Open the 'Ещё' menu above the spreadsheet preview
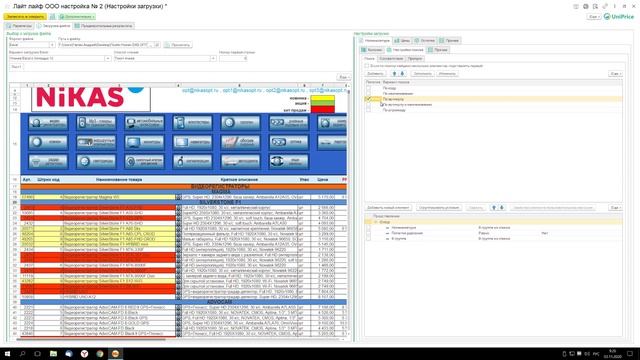The image size is (640, 360). (343, 77)
